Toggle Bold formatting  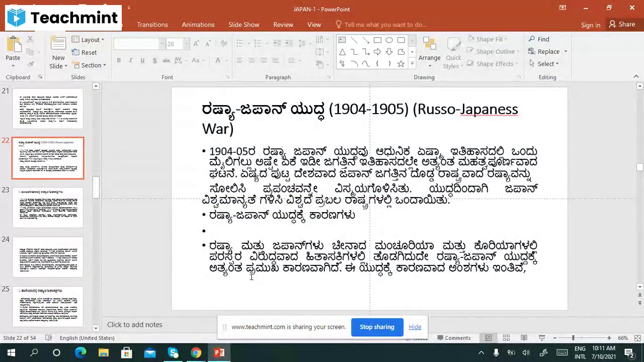coord(119,60)
